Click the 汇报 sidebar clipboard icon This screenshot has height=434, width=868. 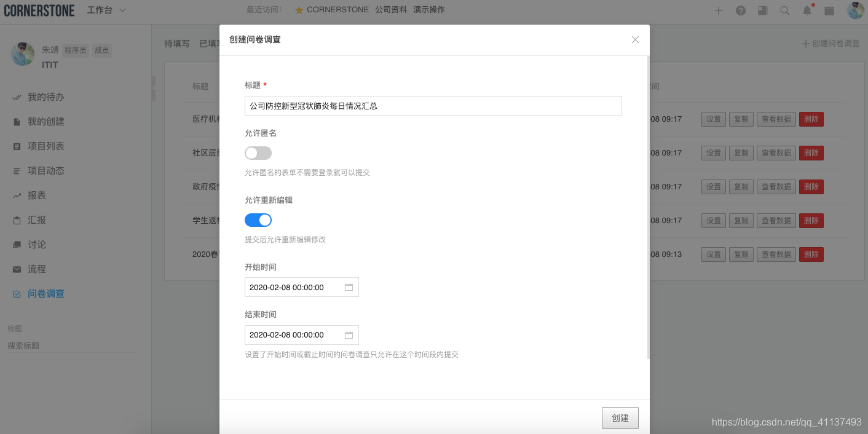pyautogui.click(x=17, y=220)
